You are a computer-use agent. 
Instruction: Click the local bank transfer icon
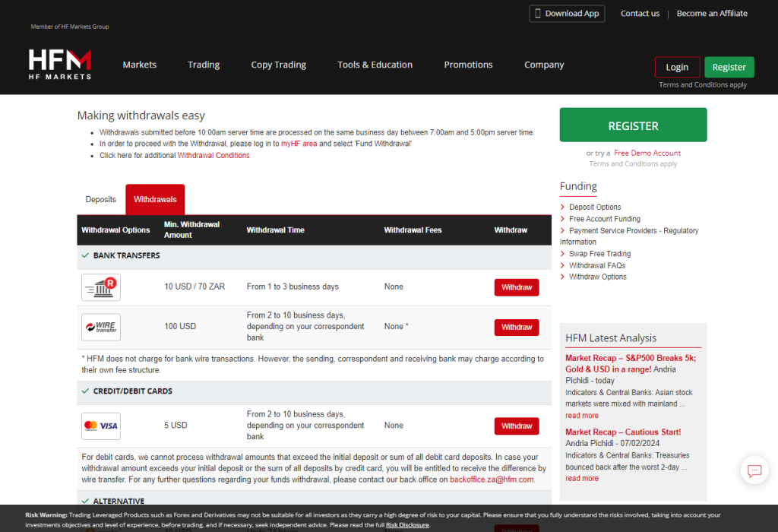tap(101, 287)
